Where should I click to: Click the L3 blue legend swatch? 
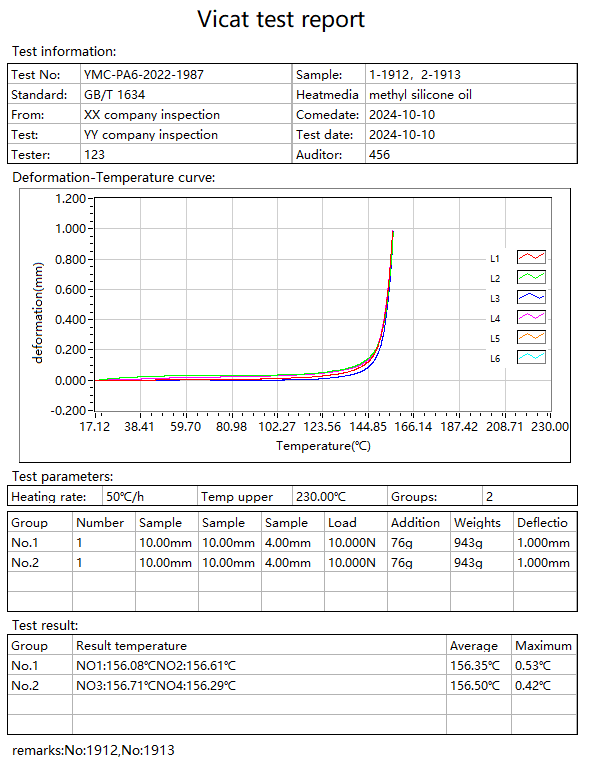coord(531,297)
